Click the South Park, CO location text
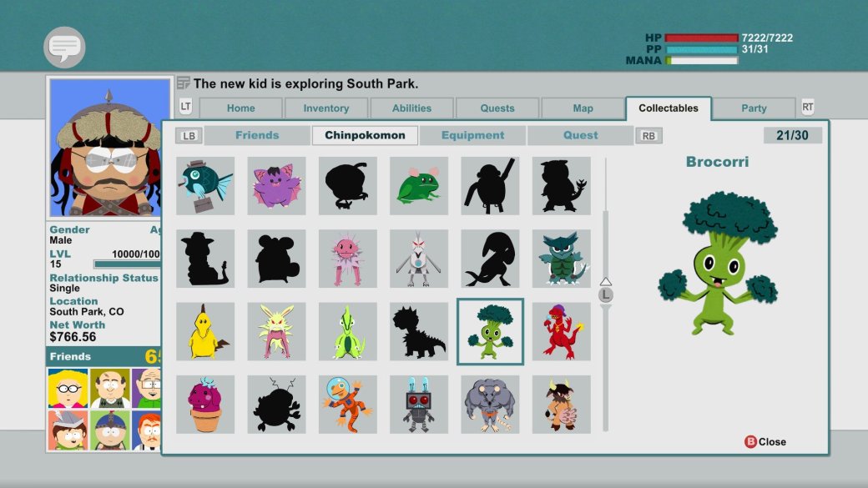This screenshot has width=868, height=488. click(x=86, y=311)
